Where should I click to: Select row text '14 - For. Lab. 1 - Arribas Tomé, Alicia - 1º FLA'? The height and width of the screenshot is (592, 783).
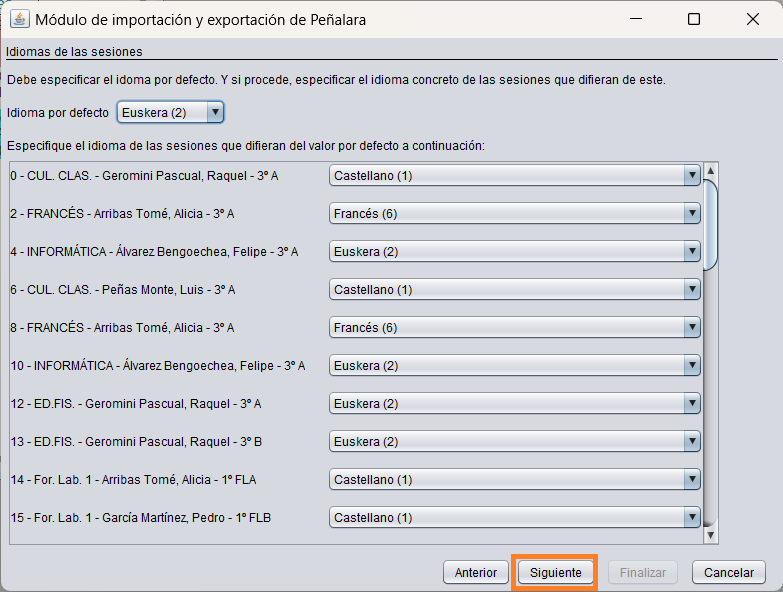pyautogui.click(x=133, y=479)
